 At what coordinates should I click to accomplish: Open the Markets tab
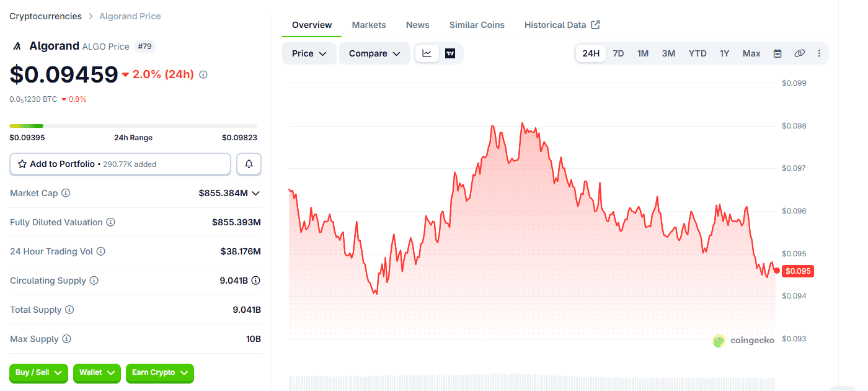pyautogui.click(x=369, y=25)
